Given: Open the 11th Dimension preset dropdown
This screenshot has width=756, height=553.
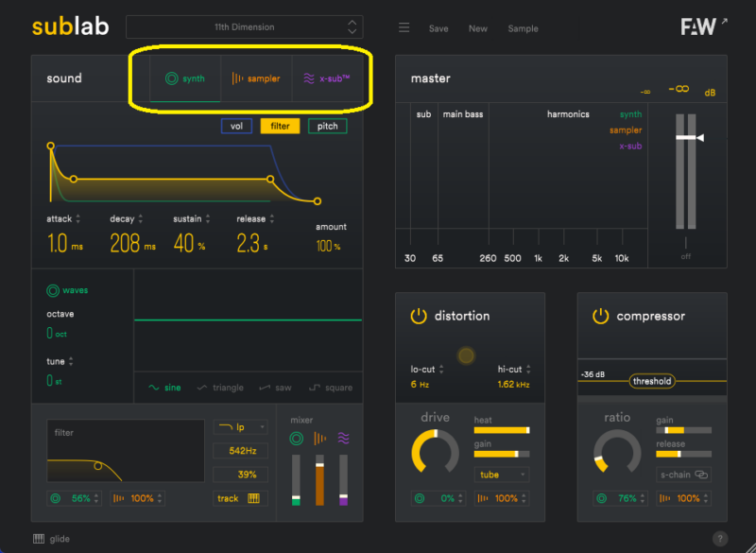Looking at the screenshot, I should (x=244, y=27).
